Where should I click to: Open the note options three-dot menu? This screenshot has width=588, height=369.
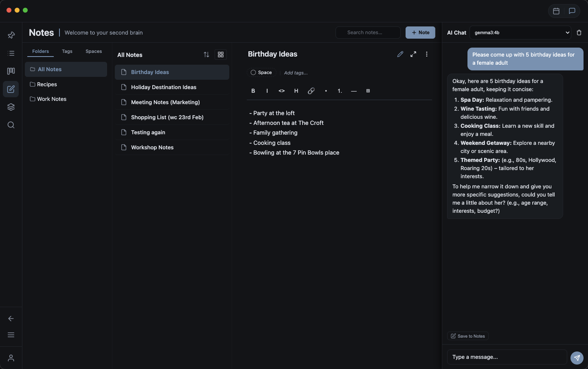[x=426, y=54]
